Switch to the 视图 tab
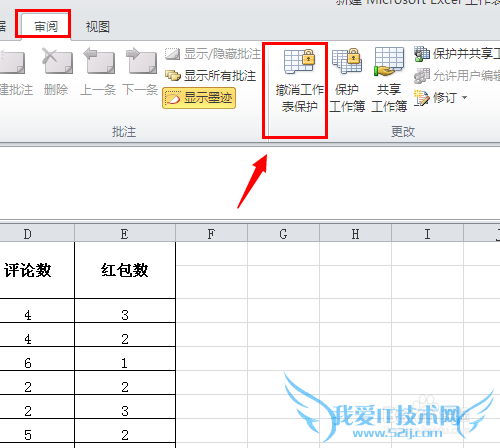Screen dimensions: 500x448 (x=98, y=27)
